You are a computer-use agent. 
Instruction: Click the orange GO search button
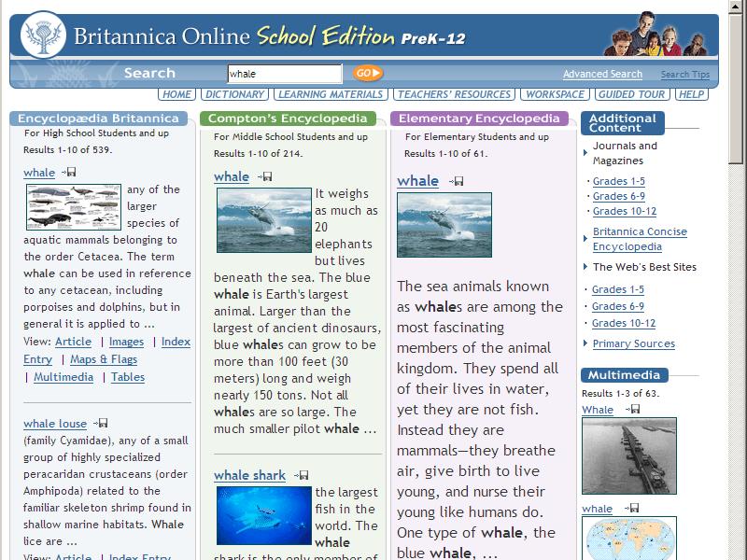point(367,73)
